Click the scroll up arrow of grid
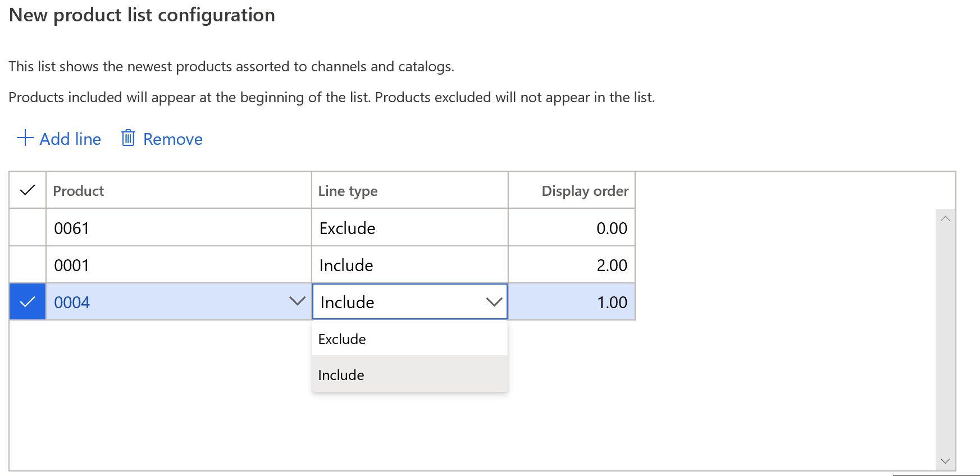This screenshot has width=980, height=476. click(x=945, y=219)
